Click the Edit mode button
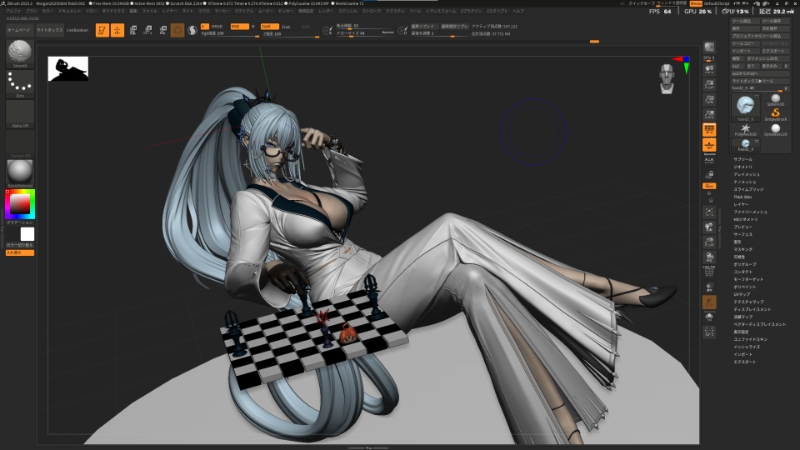 tap(102, 30)
